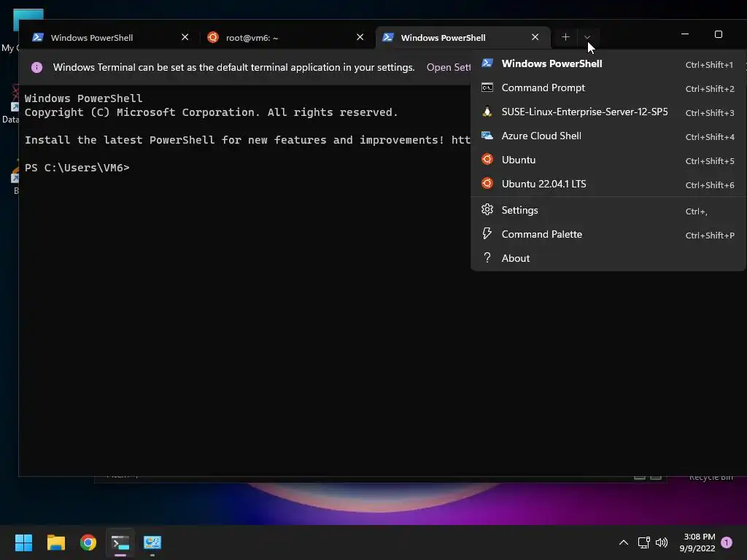This screenshot has width=747, height=560.
Task: Open the Ubuntu profile from the menu
Action: [608, 160]
